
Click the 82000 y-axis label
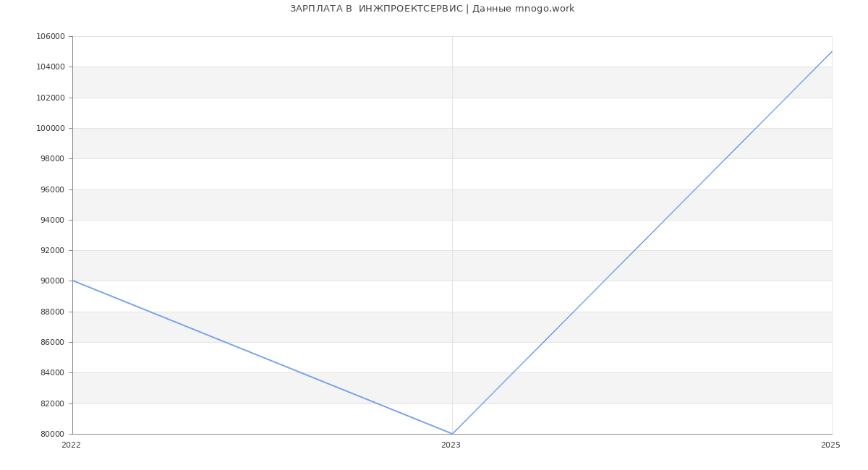(x=53, y=403)
